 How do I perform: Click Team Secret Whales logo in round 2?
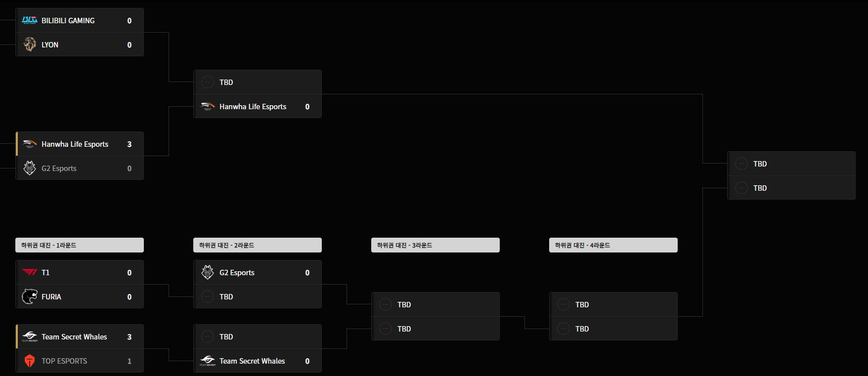click(x=208, y=361)
